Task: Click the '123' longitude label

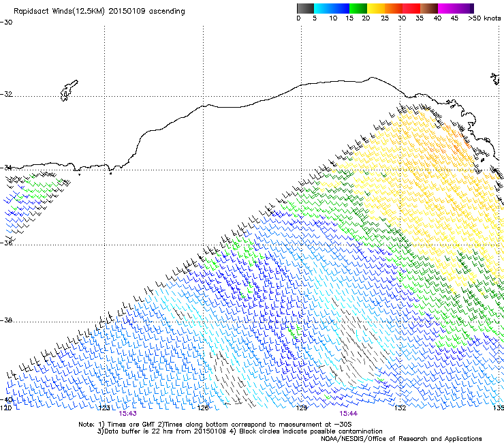Action: click(104, 408)
